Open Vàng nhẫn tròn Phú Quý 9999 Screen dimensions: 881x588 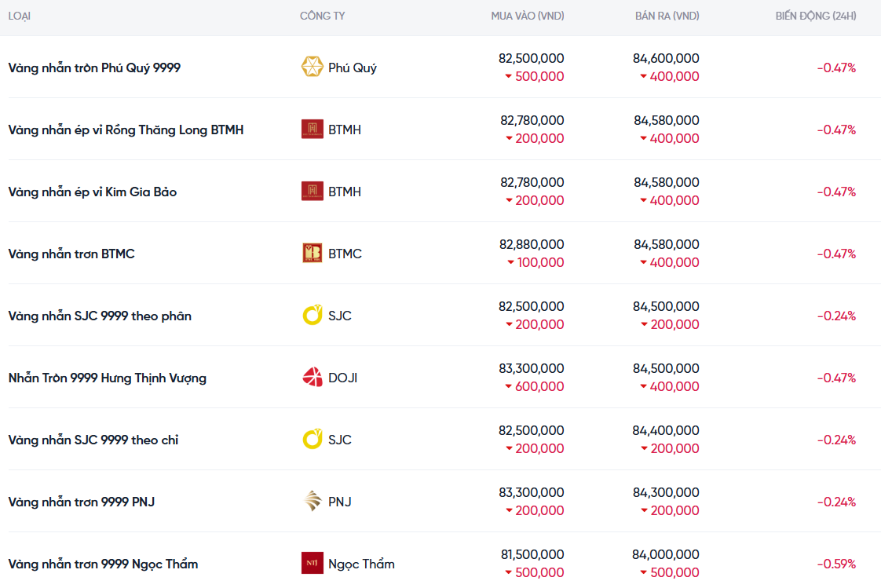94,68
